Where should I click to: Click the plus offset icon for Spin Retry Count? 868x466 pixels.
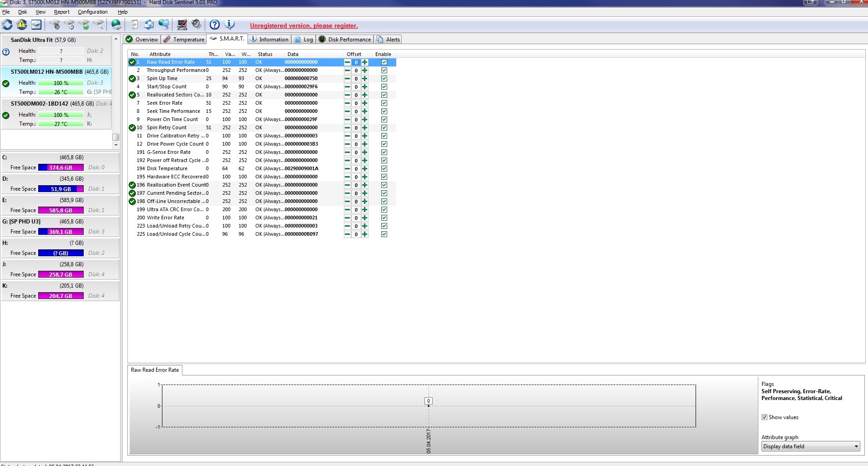point(364,128)
